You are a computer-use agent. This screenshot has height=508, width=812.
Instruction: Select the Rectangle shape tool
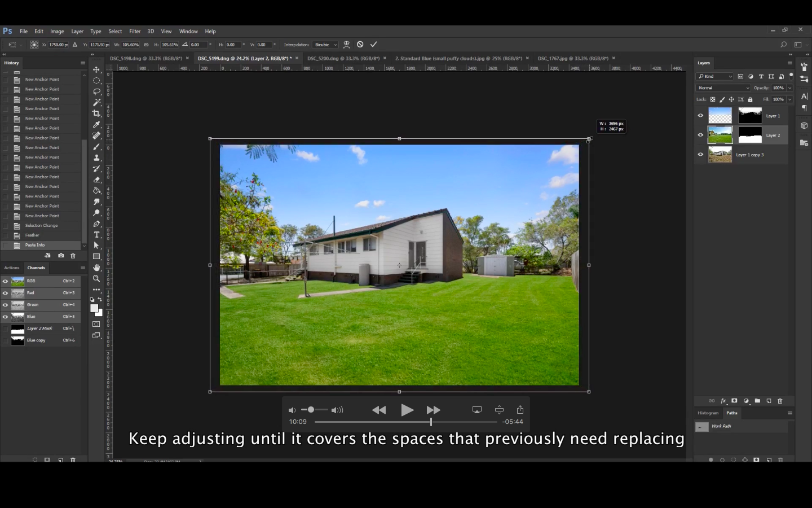[96, 257]
